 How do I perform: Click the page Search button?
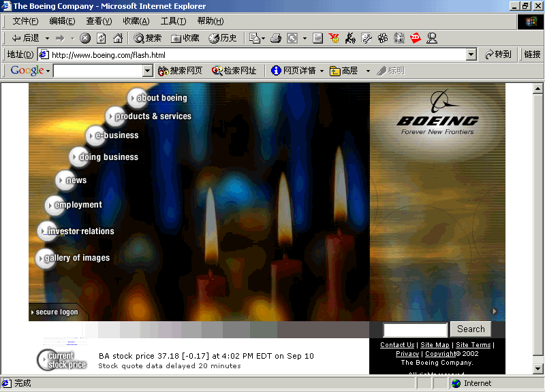coord(471,329)
